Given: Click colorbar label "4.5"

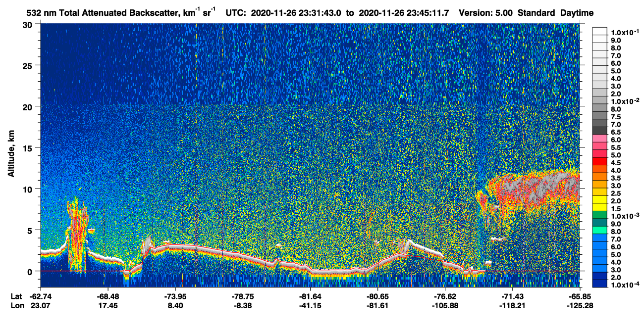Looking at the screenshot, I should [x=617, y=163].
